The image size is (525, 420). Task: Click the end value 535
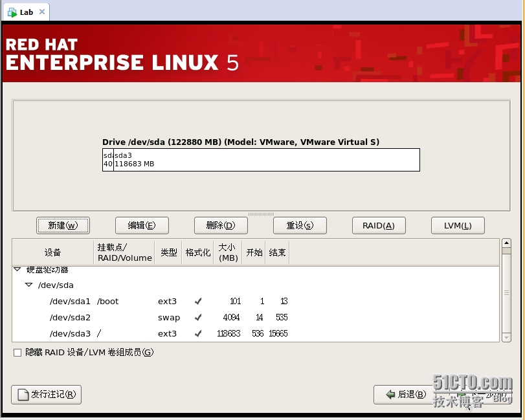(282, 317)
